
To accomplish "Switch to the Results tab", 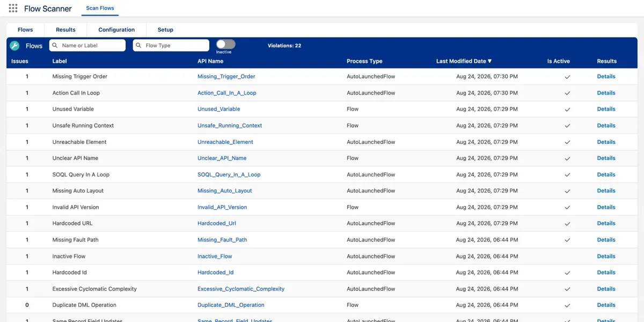I will point(65,30).
